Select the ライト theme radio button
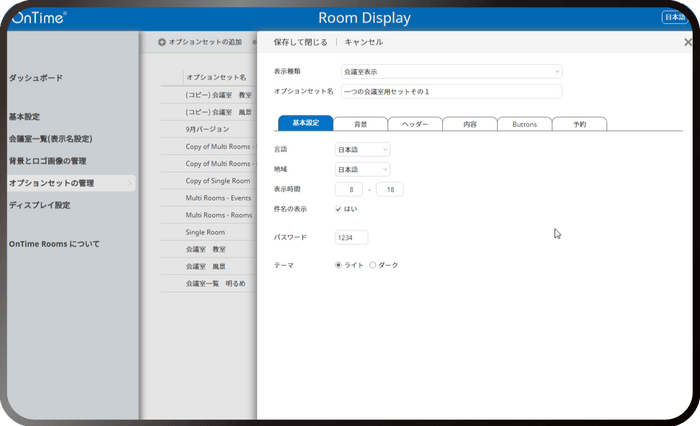The height and width of the screenshot is (426, 700). click(x=338, y=265)
